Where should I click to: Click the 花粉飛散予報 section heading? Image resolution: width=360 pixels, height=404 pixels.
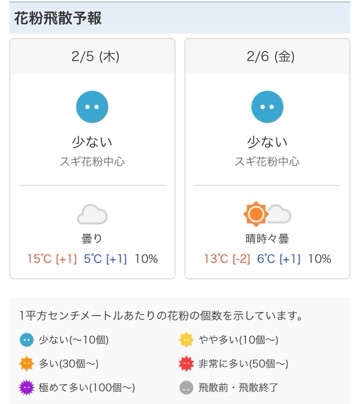pos(58,18)
